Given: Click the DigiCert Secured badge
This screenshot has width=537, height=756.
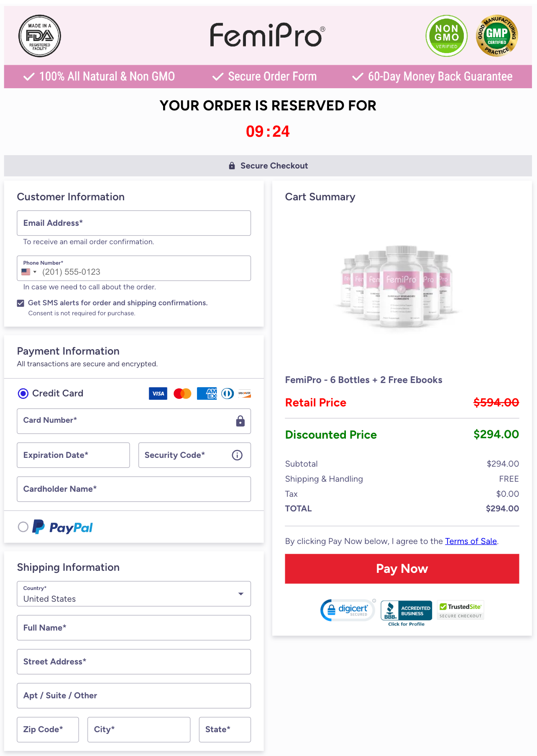Looking at the screenshot, I should [348, 610].
